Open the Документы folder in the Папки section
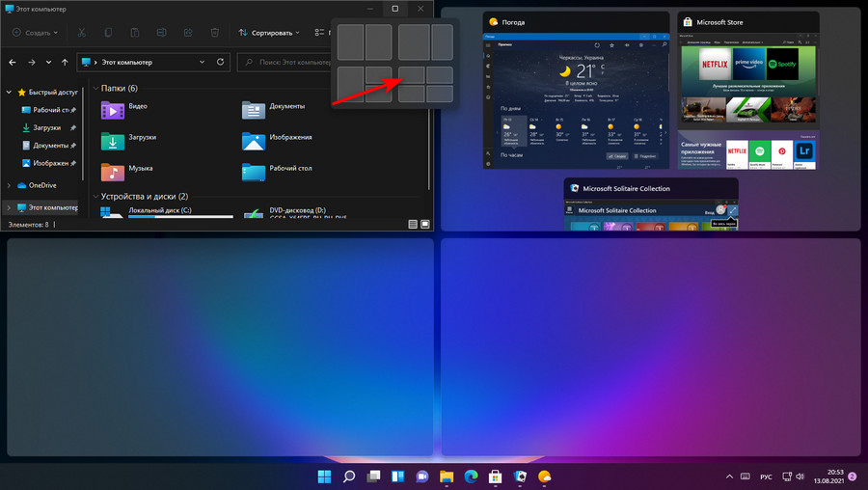 tap(274, 110)
